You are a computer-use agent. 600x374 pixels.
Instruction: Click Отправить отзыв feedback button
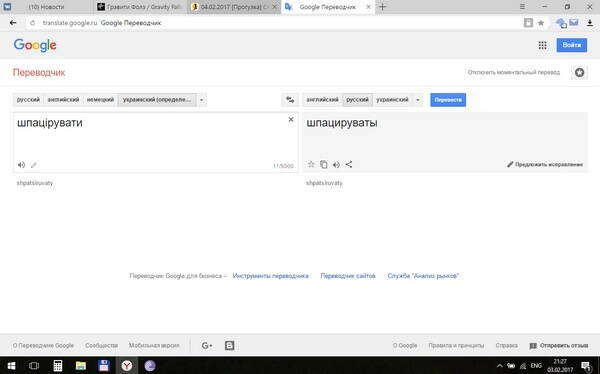pos(559,346)
